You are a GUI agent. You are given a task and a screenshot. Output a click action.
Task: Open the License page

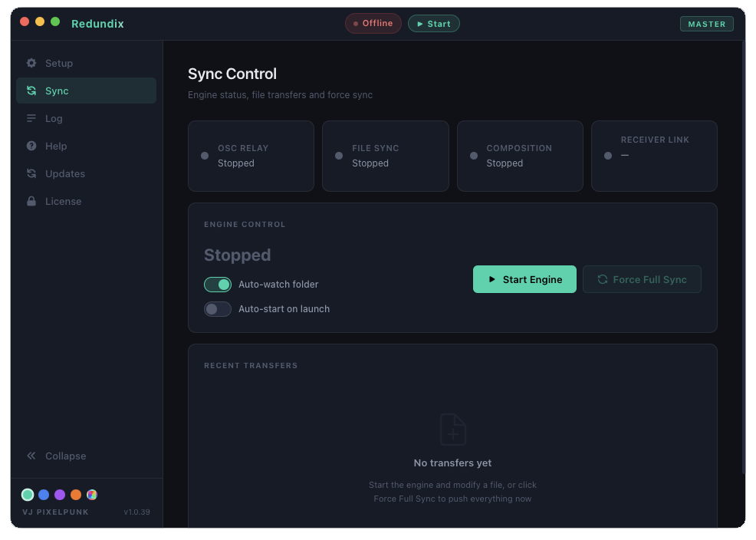pos(87,201)
